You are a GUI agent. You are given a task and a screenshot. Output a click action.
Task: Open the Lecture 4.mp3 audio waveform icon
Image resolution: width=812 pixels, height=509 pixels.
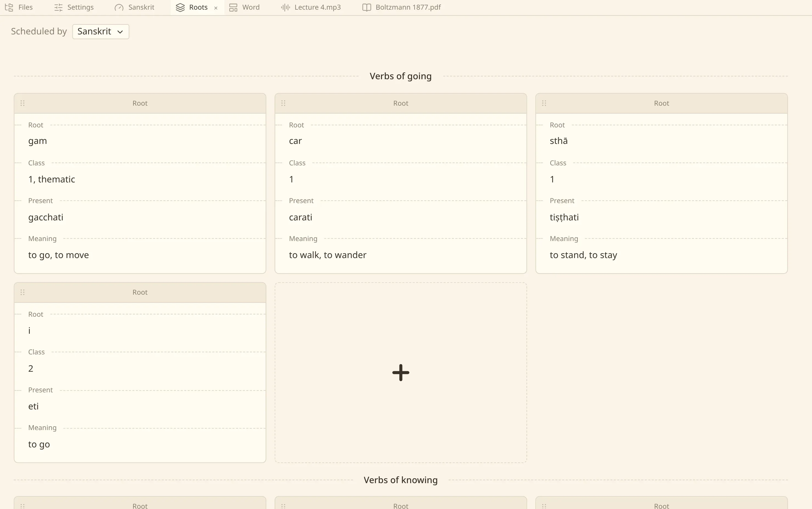(285, 7)
